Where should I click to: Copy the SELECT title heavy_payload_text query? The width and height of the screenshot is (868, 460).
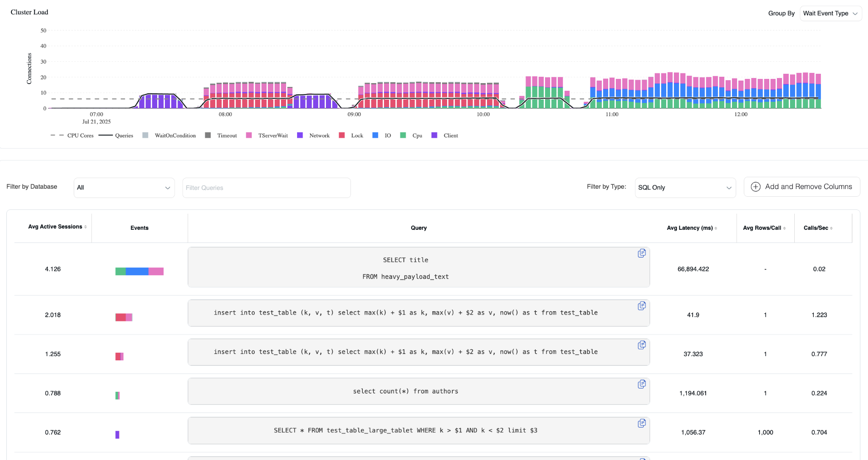pos(642,253)
